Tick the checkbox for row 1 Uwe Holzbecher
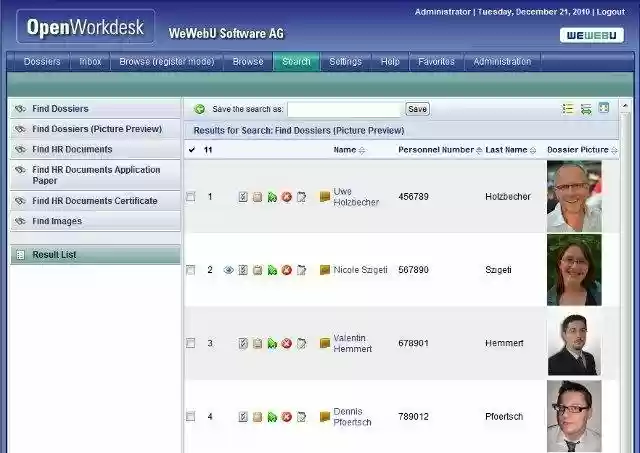 click(191, 197)
